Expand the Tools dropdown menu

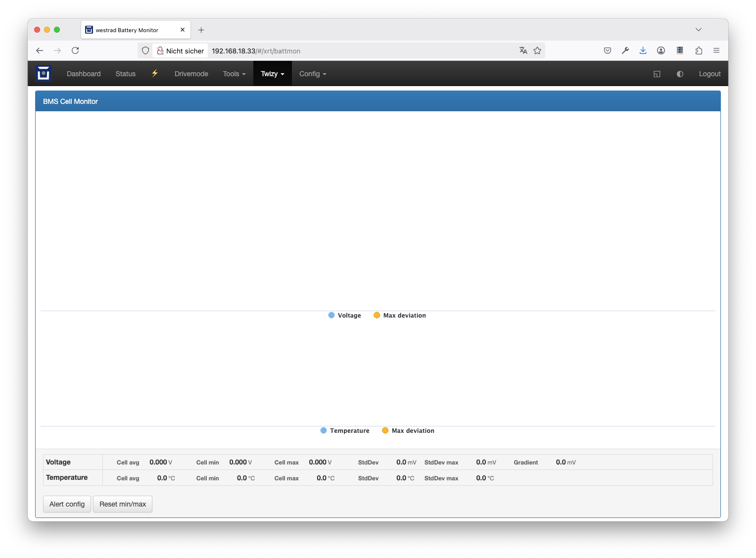[x=234, y=74]
